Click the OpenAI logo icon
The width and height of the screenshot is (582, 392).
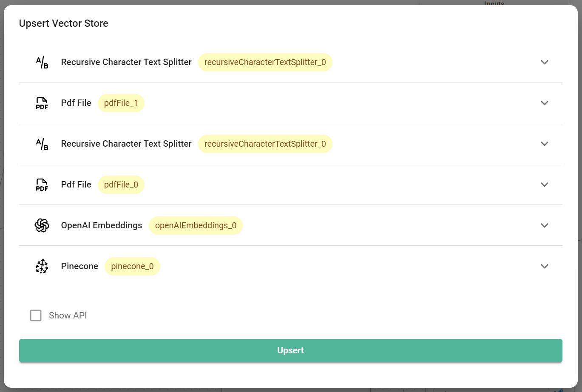coord(42,225)
